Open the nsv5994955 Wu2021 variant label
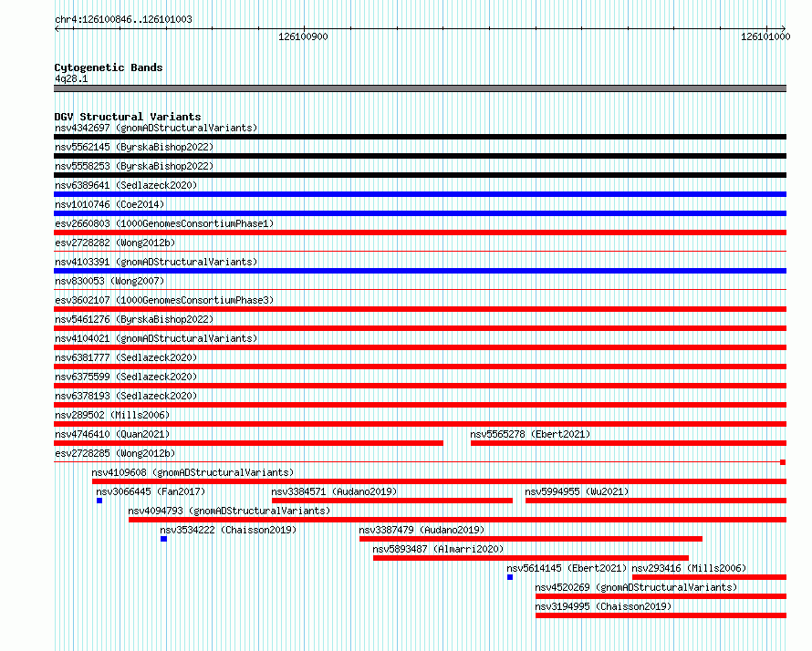The image size is (812, 651). click(577, 491)
